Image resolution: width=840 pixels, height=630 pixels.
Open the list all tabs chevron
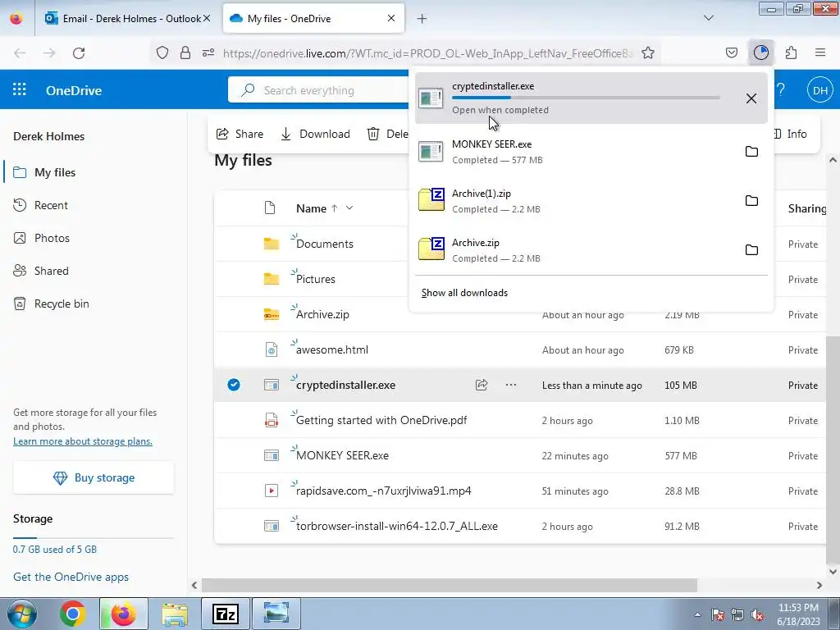point(708,18)
